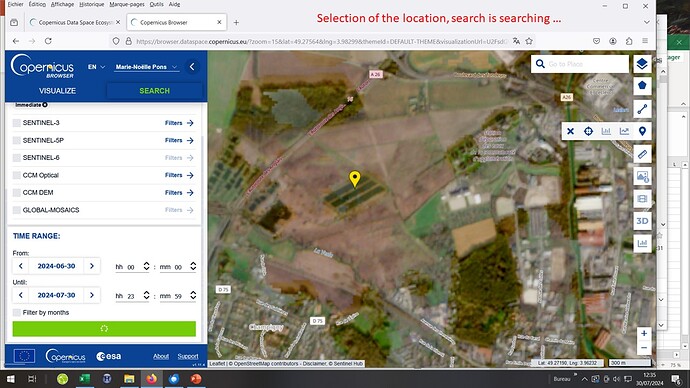Switch to 3D terrain view
The height and width of the screenshot is (388, 690).
tap(642, 221)
